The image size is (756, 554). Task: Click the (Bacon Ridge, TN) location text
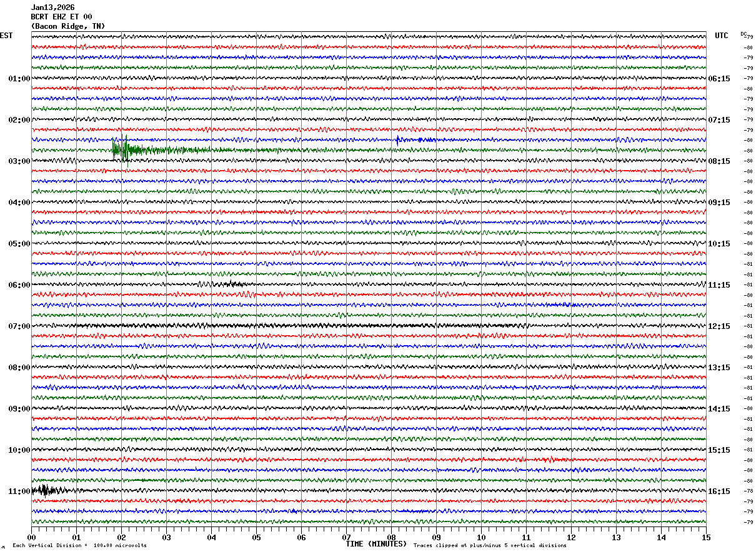[x=68, y=26]
